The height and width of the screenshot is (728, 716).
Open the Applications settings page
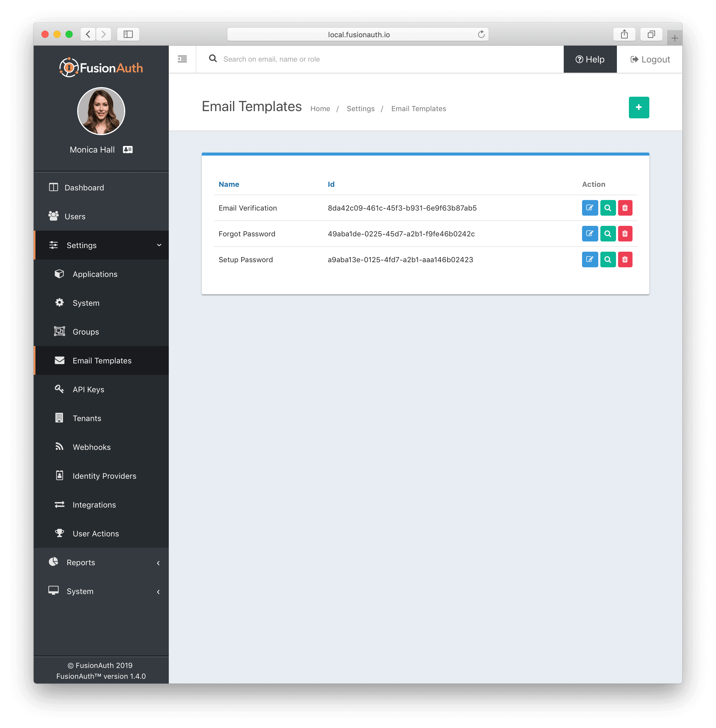95,274
